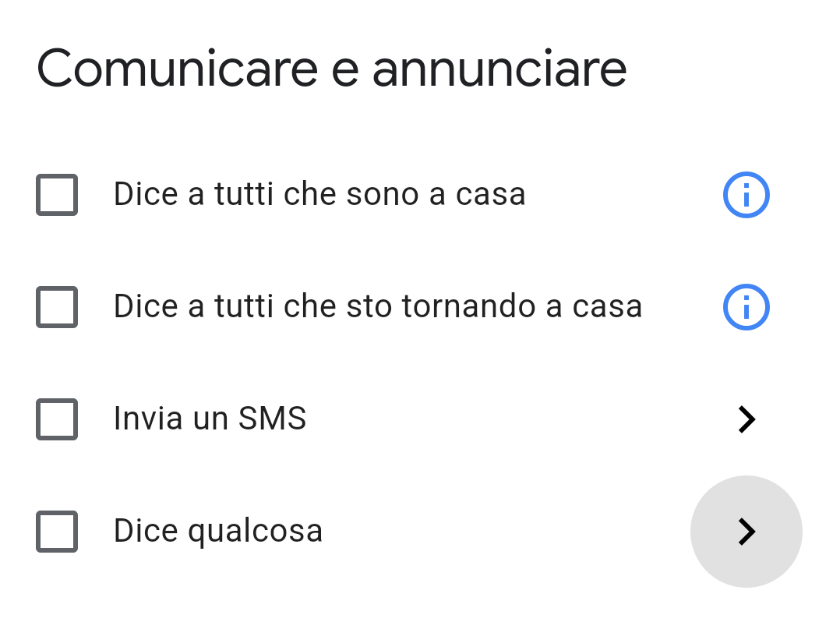Enable "Dice a tutti che sono a casa"
The image size is (840, 622).
57,195
